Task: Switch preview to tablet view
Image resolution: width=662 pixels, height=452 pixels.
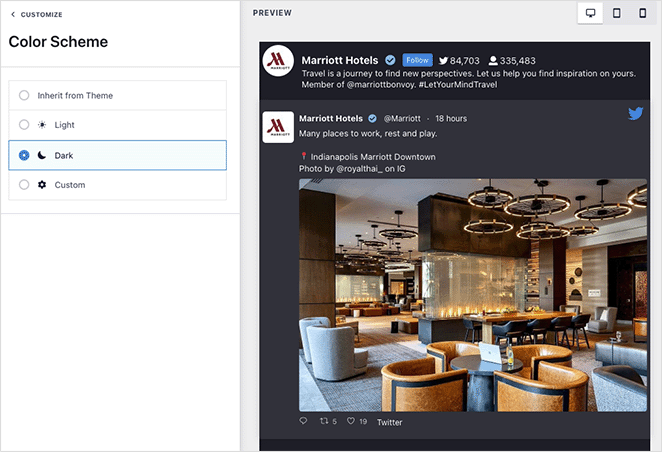Action: pos(616,13)
